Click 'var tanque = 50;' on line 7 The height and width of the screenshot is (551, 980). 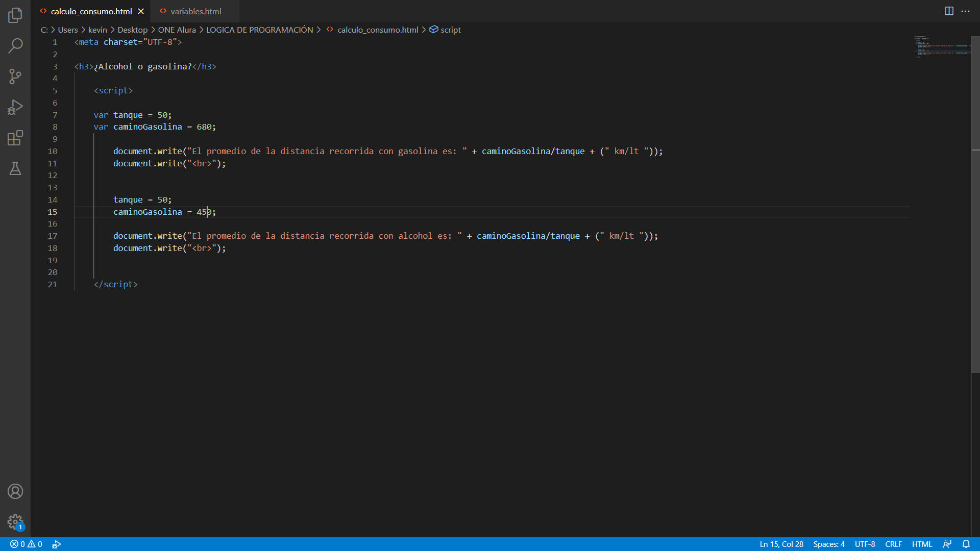coord(133,115)
